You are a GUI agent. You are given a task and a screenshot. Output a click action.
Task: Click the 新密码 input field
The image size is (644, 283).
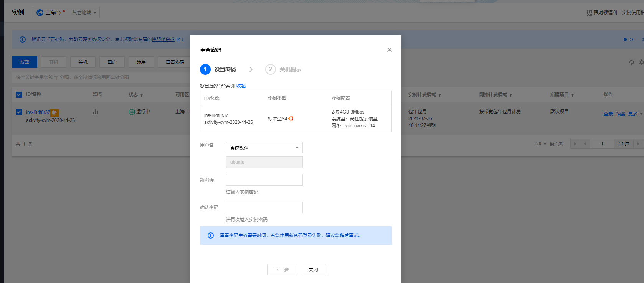tap(264, 180)
